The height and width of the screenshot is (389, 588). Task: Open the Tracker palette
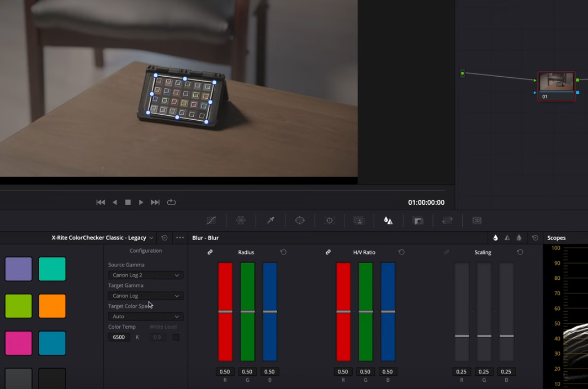(x=330, y=220)
